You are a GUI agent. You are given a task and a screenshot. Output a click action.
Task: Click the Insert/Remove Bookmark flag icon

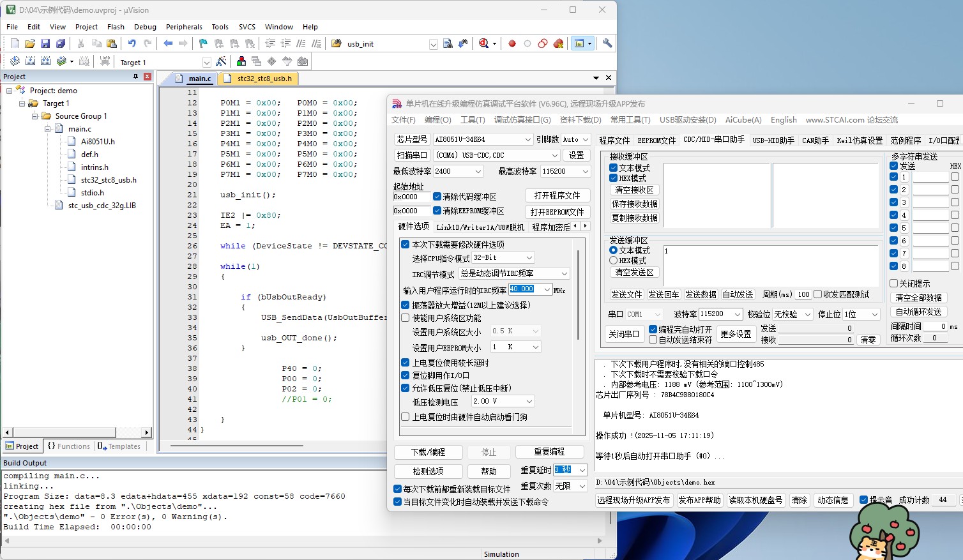click(x=203, y=43)
